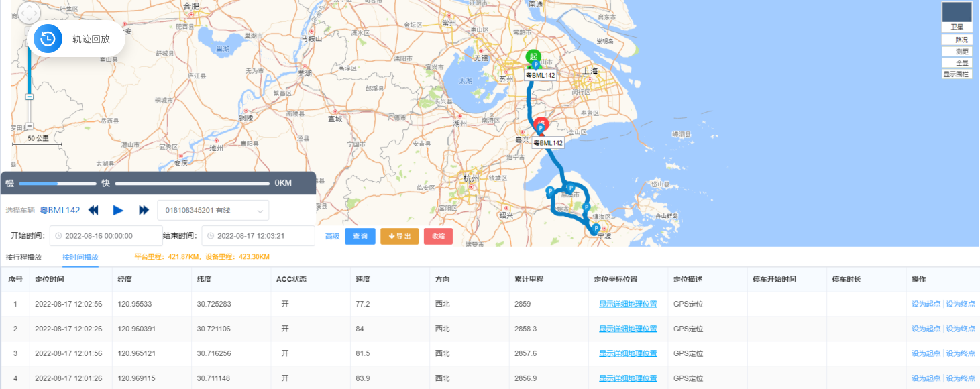Click the green 起 start marker on map
Viewport: 980px width, 389px height.
533,56
